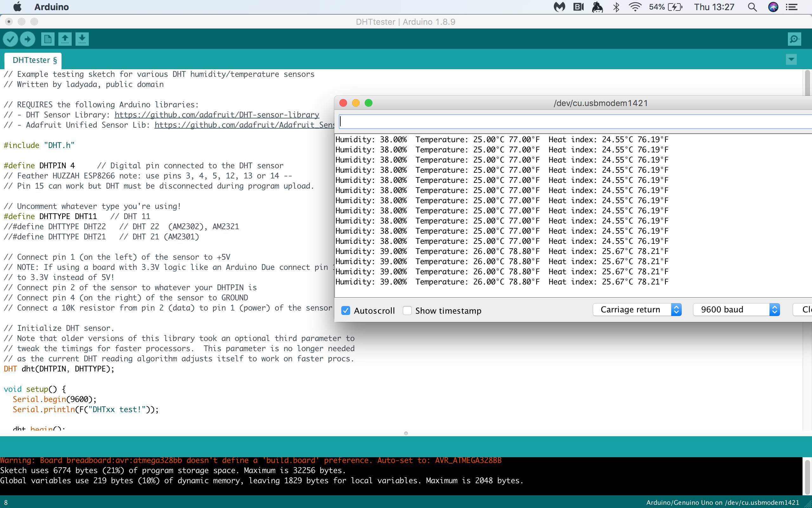
Task: Click the battery status indicator
Action: 665,7
